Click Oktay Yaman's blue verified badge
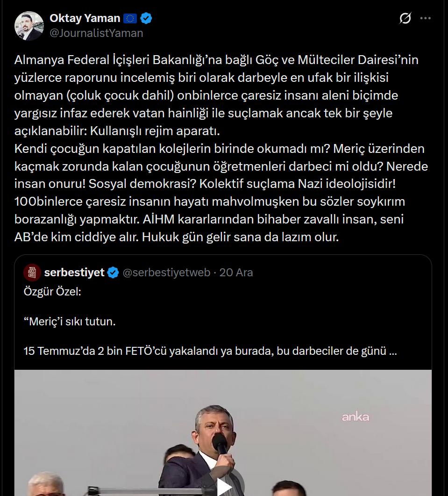The image size is (448, 496). (146, 18)
